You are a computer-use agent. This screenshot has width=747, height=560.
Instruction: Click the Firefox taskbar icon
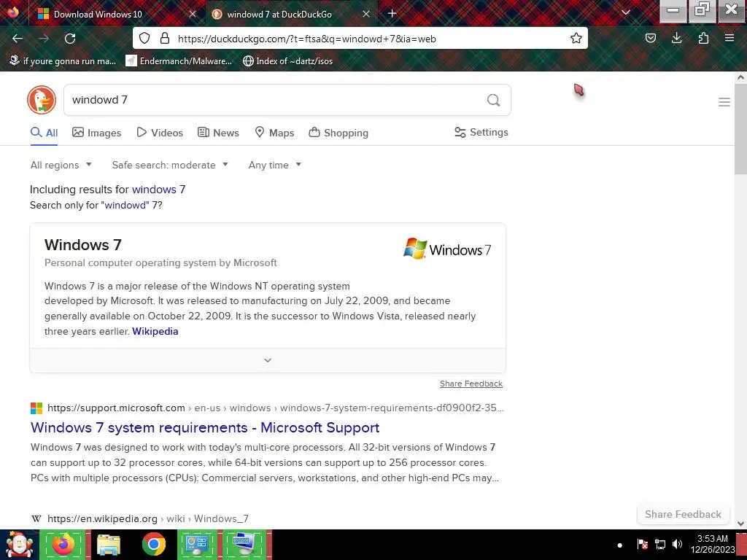click(64, 545)
